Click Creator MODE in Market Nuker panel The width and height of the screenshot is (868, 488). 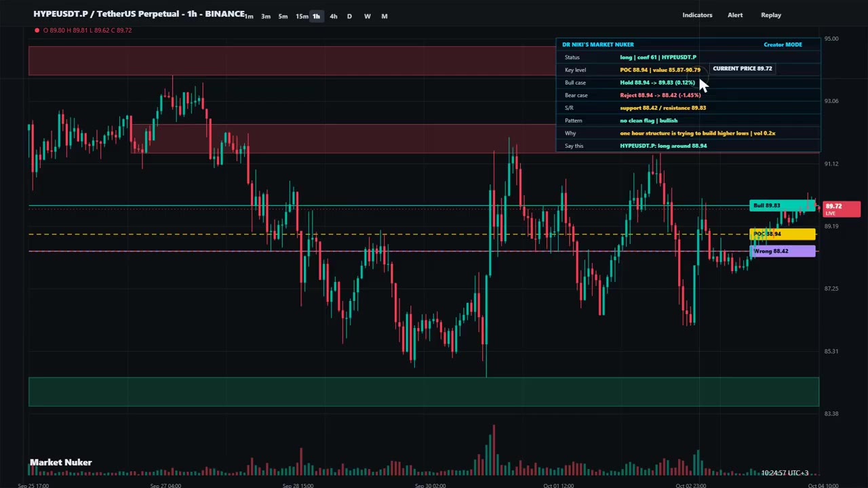[x=783, y=45]
